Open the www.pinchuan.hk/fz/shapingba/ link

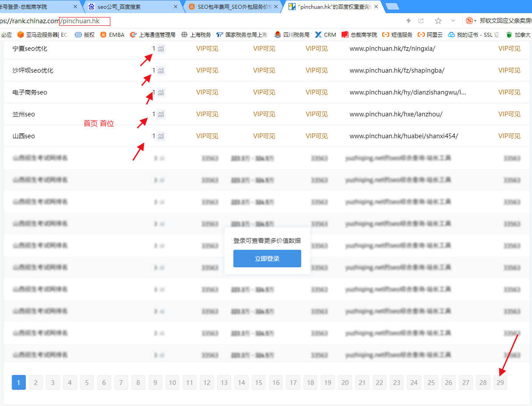tap(397, 70)
